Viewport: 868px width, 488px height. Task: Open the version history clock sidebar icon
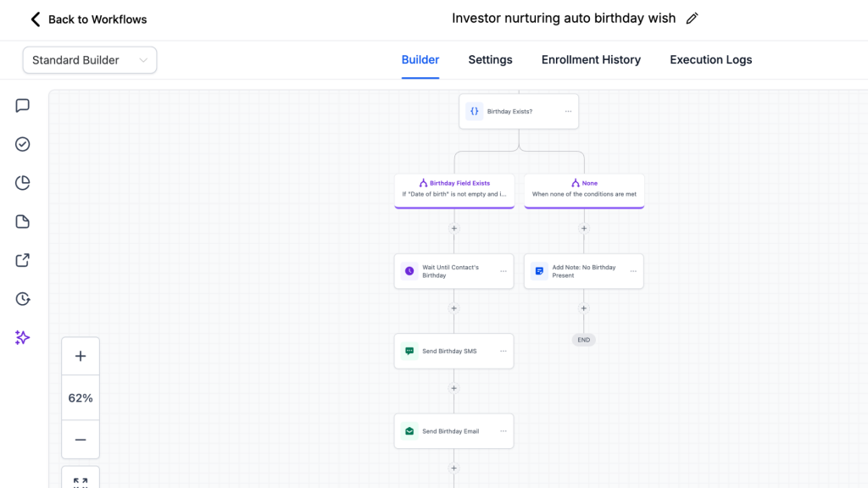click(x=23, y=299)
